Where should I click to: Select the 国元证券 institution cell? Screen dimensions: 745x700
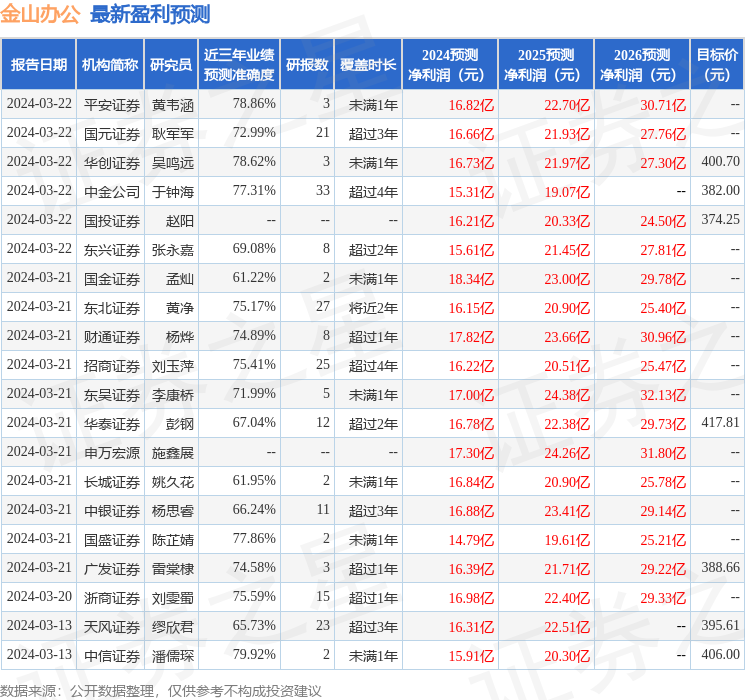pos(112,134)
